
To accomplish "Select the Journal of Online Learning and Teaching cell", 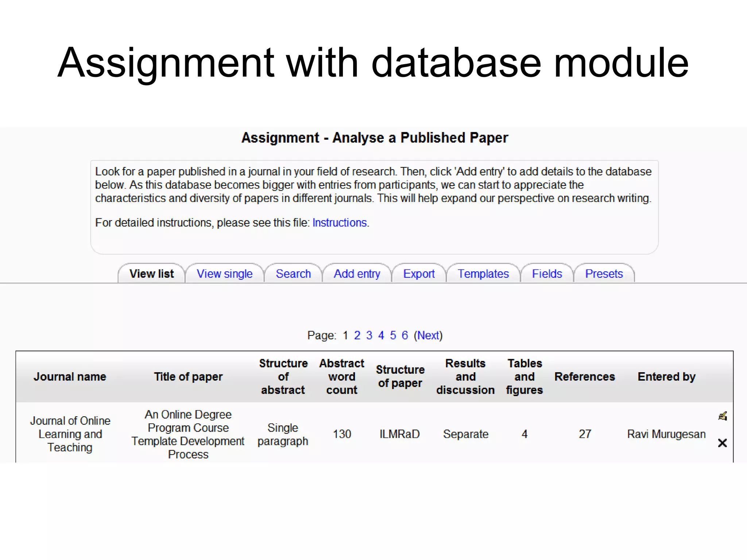I will (70, 434).
